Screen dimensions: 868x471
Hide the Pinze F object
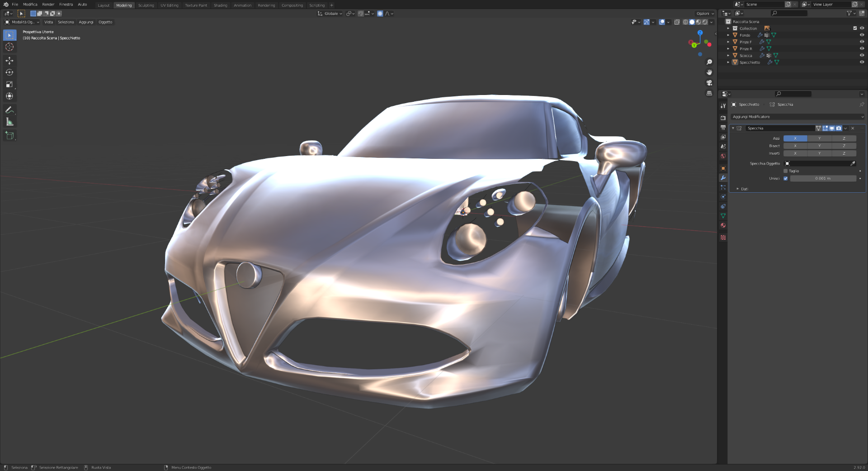862,42
